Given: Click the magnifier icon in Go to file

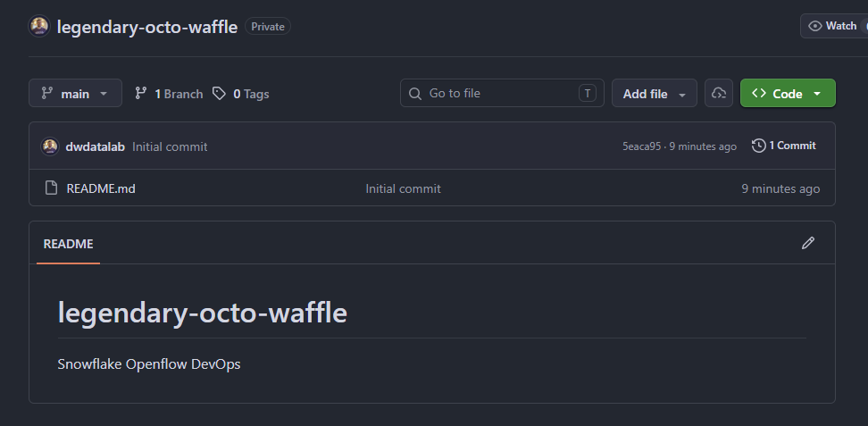Looking at the screenshot, I should pos(415,94).
